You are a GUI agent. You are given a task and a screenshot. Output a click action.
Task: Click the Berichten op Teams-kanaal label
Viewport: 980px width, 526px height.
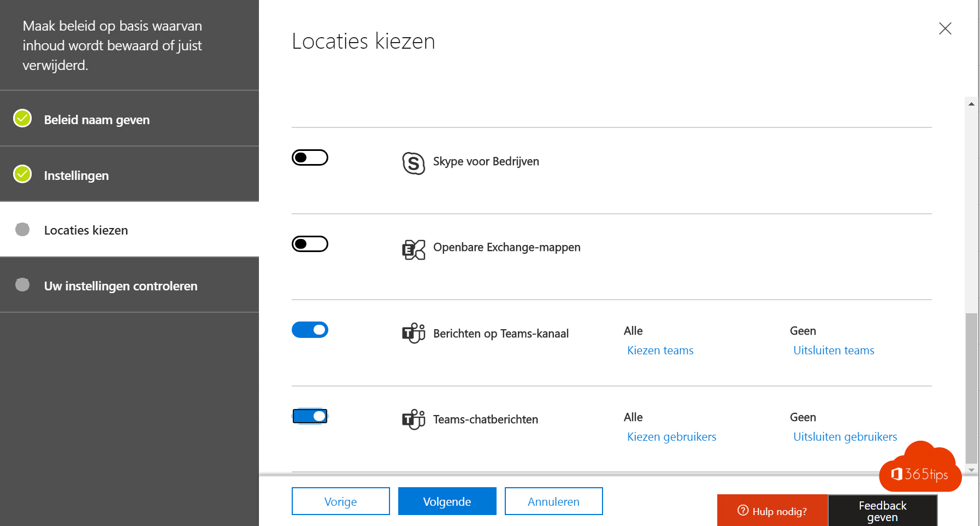501,334
